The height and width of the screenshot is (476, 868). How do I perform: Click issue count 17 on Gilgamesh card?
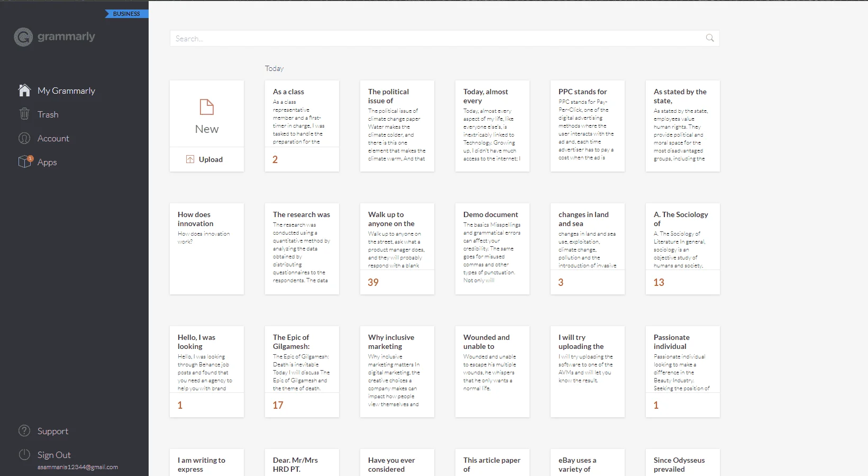coord(278,405)
